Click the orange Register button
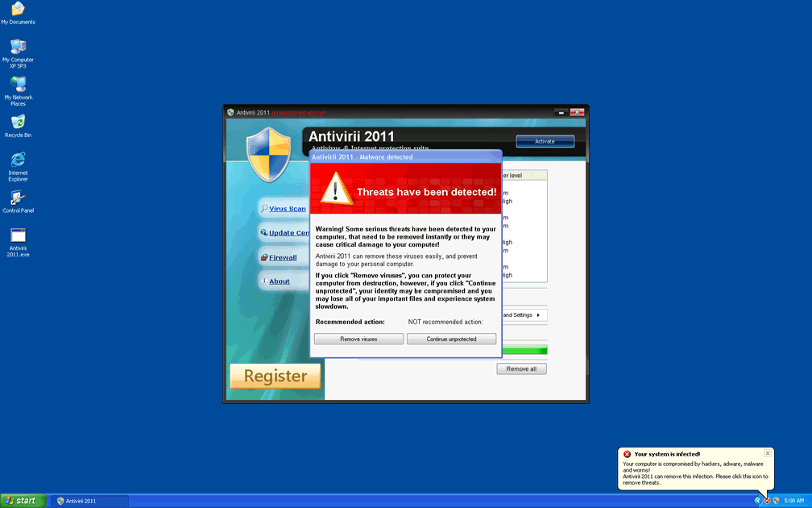 [275, 376]
